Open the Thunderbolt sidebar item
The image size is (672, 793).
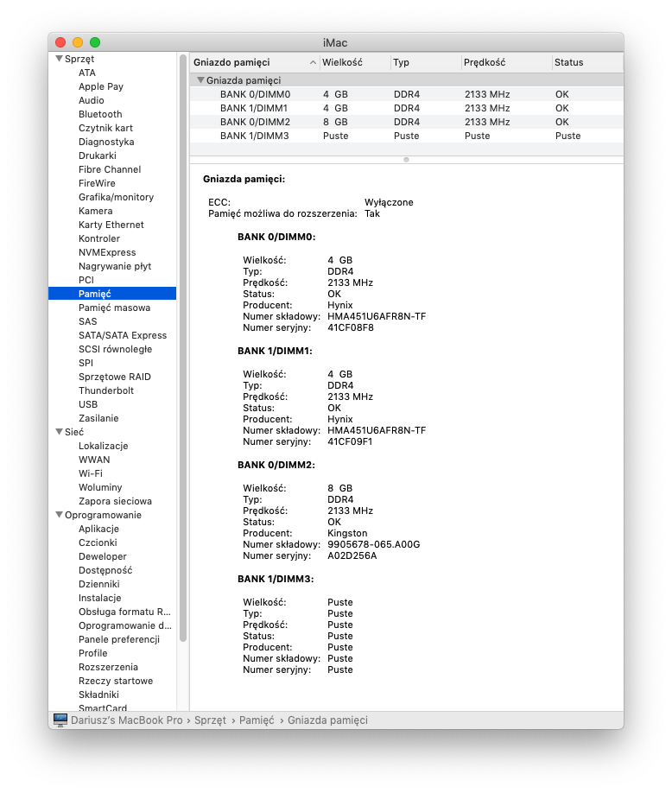click(106, 390)
